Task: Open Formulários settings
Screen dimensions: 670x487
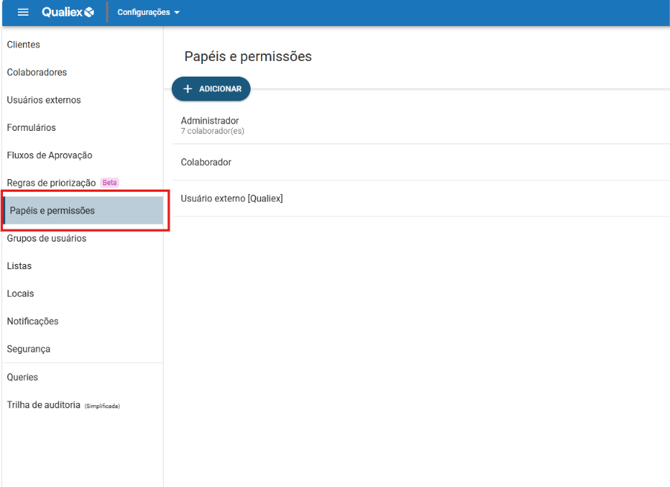Action: click(32, 128)
